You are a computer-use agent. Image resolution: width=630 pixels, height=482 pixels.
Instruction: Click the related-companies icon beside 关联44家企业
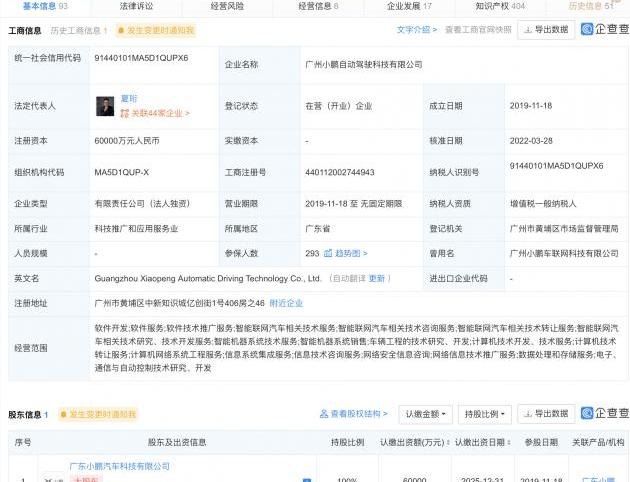coord(125,114)
